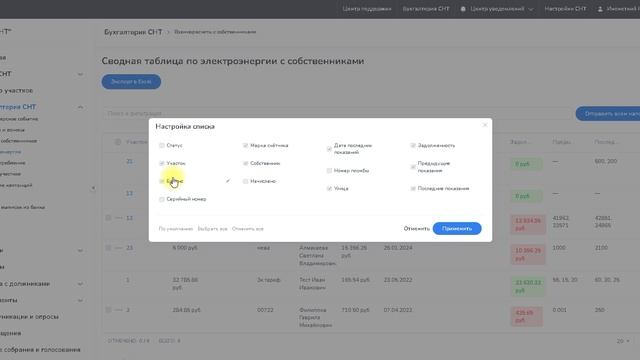Click the 6 000 руб cell
This screenshot has height=360, width=640.
(185, 248)
